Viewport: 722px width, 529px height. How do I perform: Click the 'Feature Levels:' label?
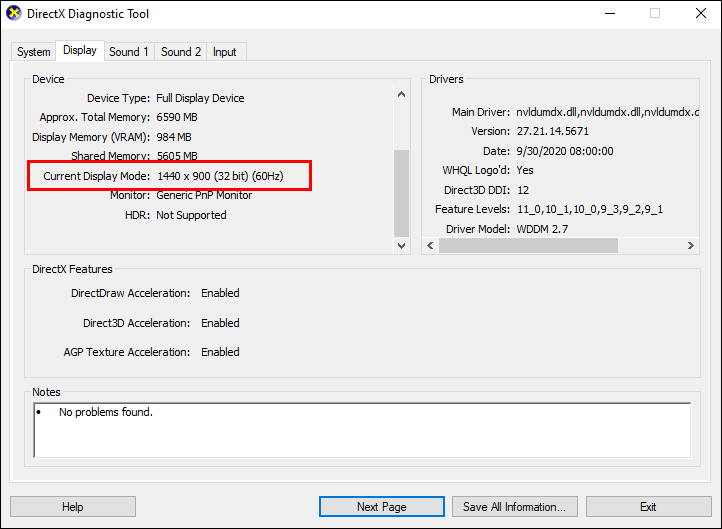(472, 209)
